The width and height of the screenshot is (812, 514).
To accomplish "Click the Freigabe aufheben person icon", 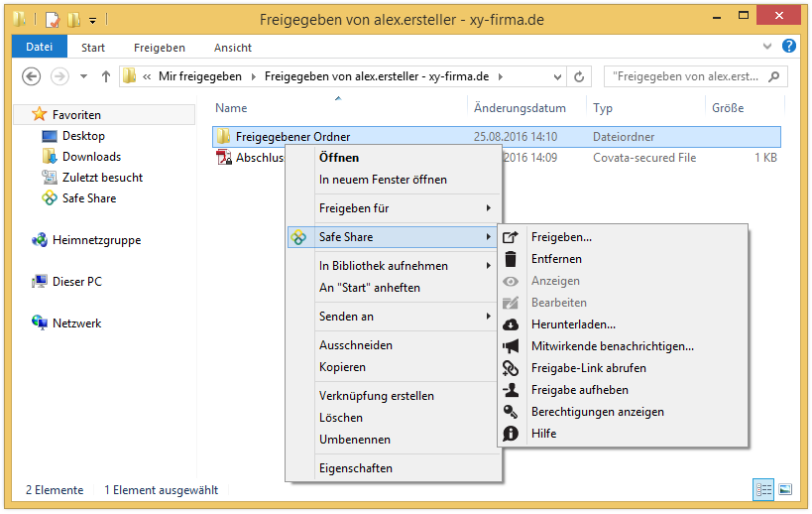I will click(510, 390).
